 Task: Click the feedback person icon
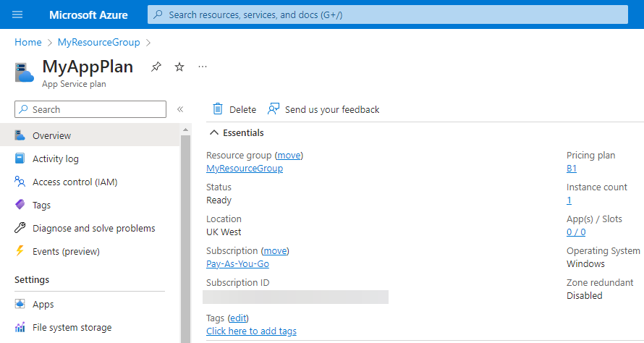click(x=274, y=109)
